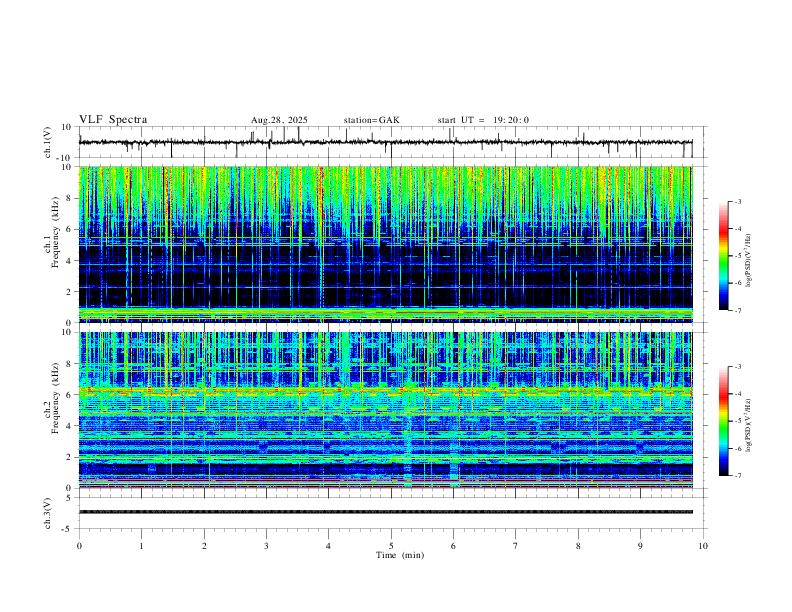Select the date text "Aug.28, 2025"
Image resolution: width=792 pixels, height=612 pixels.
tap(279, 120)
